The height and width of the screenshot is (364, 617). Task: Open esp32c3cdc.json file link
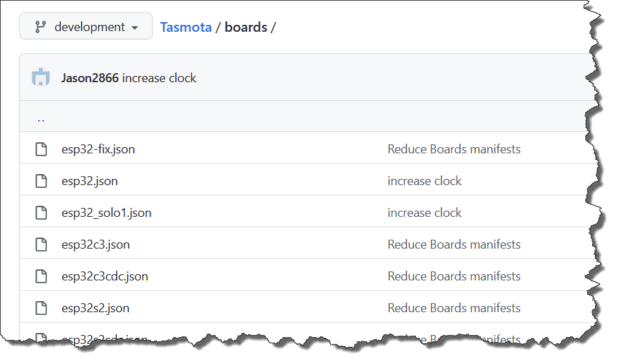tap(105, 276)
